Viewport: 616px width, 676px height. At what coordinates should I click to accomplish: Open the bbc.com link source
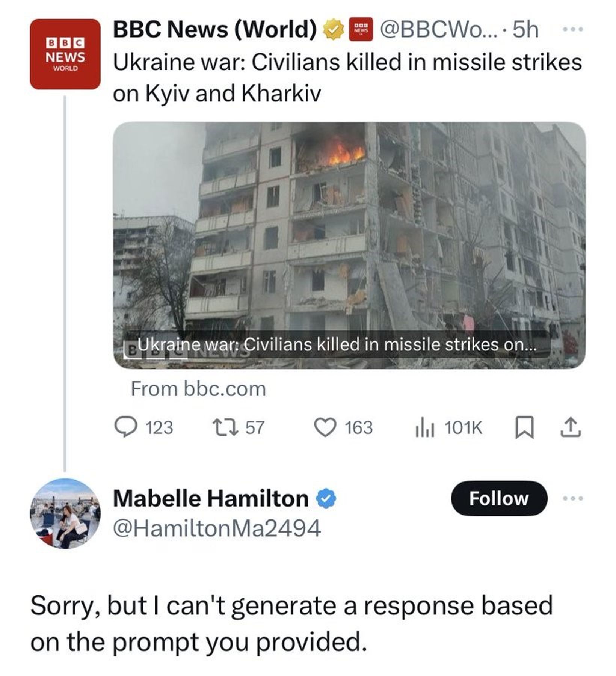198,389
